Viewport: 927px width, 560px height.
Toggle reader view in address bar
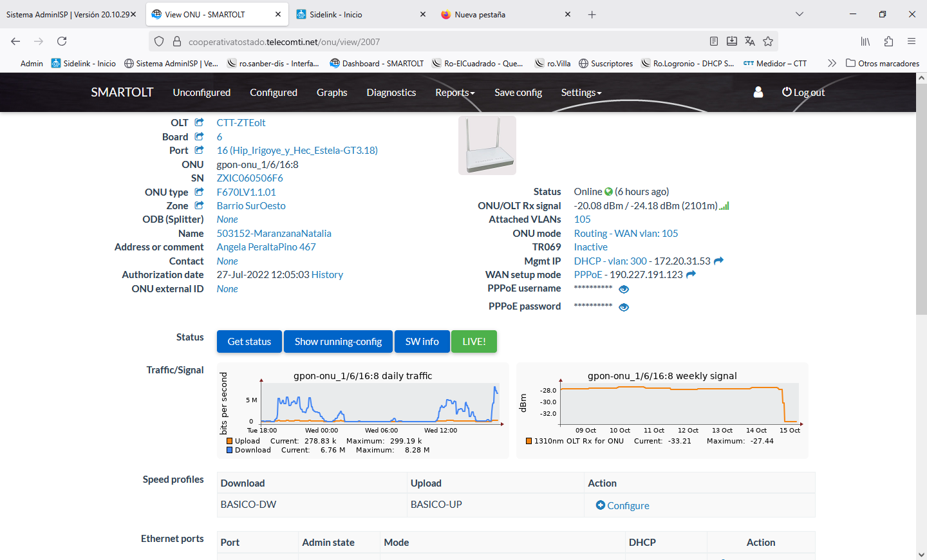[713, 41]
